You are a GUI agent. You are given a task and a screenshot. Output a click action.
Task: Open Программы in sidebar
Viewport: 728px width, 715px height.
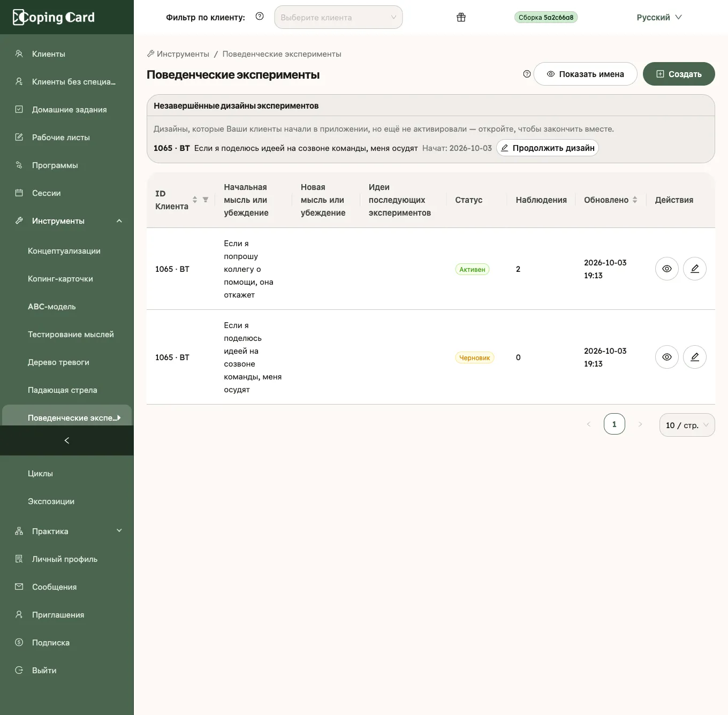point(67,165)
